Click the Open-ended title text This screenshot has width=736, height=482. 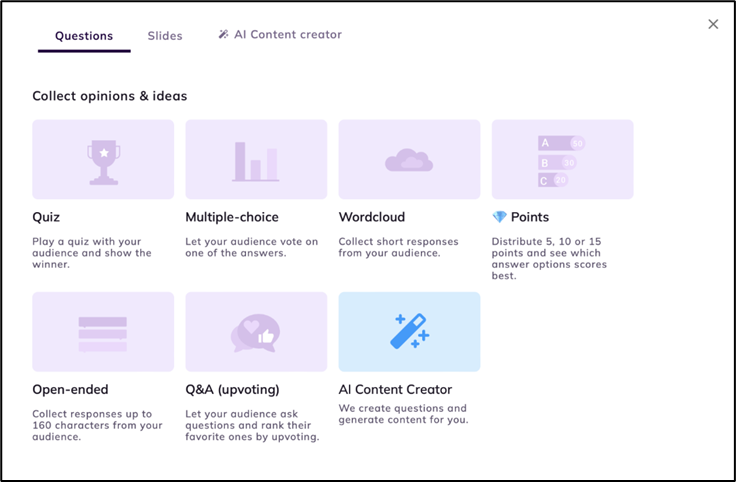tap(70, 389)
